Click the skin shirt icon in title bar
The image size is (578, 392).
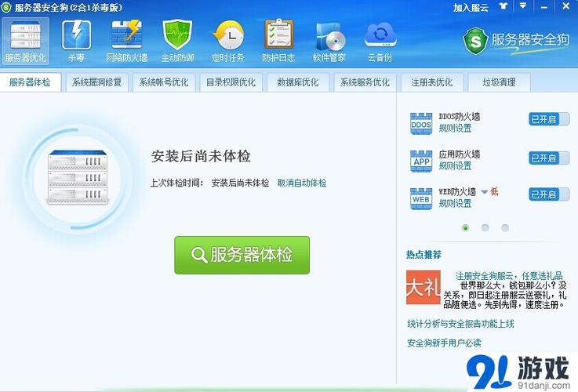503,6
